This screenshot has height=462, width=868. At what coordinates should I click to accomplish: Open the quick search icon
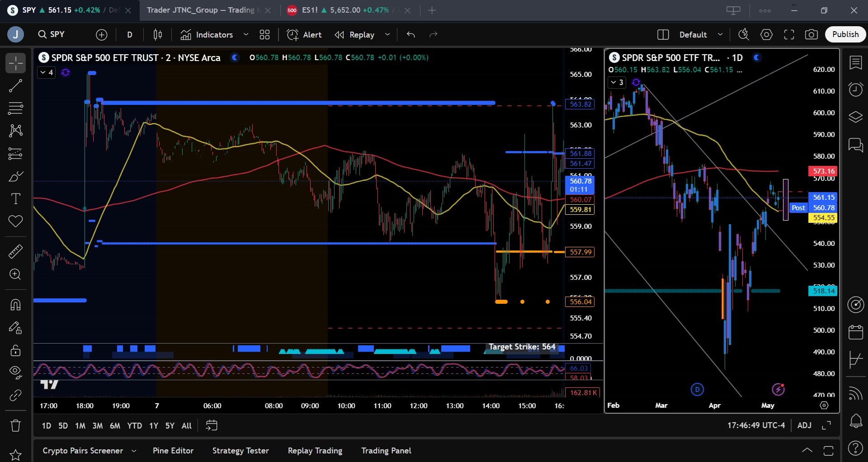743,34
